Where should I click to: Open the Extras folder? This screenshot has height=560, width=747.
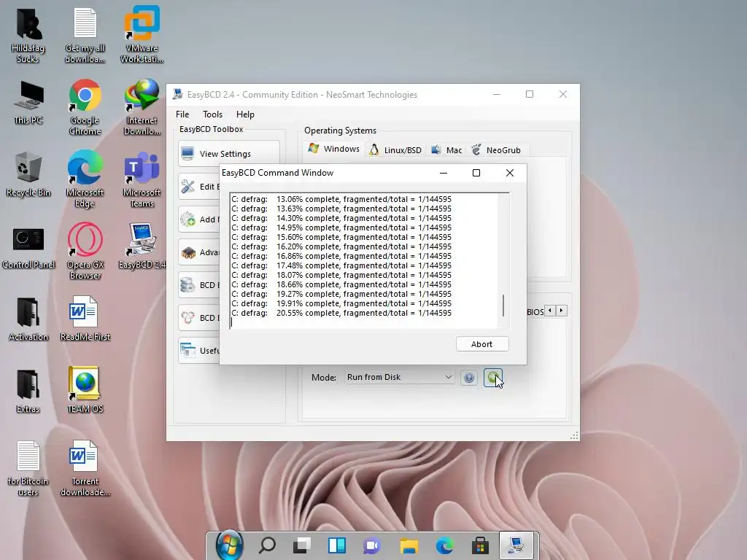tap(28, 392)
